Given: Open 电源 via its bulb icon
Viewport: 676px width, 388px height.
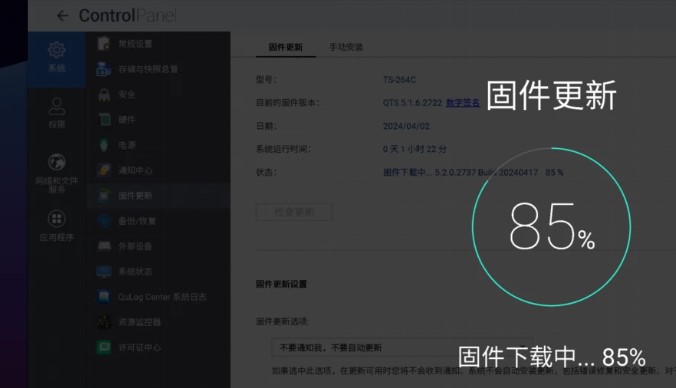Looking at the screenshot, I should tap(104, 145).
